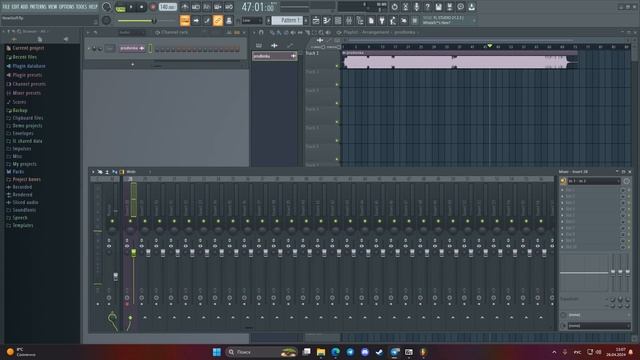This screenshot has width=640, height=360.
Task: Open PATTERNS menu
Action: tap(38, 7)
